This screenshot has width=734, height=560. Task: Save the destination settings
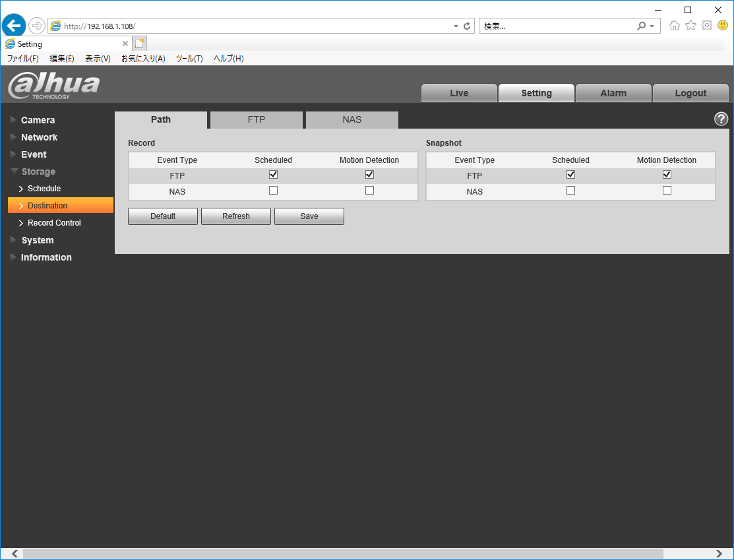click(x=309, y=216)
